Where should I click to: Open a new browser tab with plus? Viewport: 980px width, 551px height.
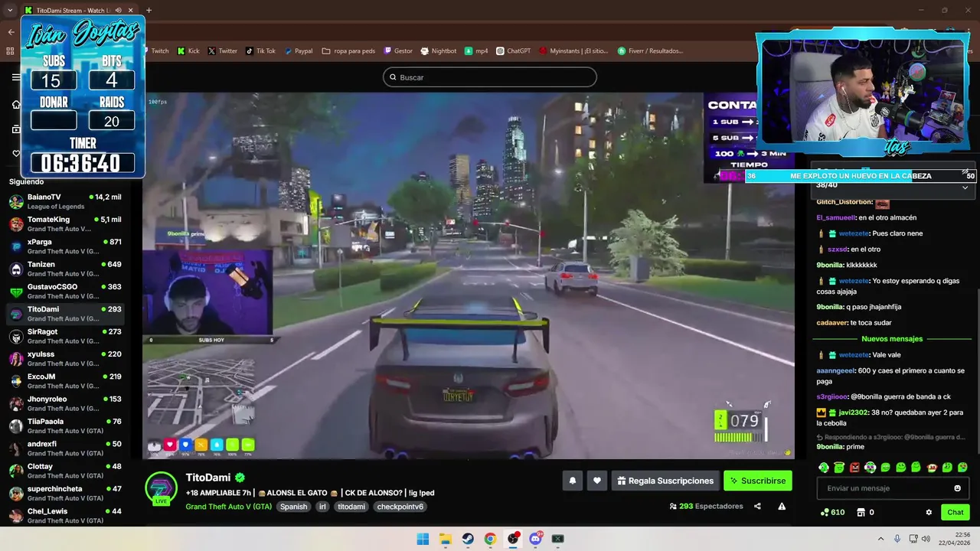[x=149, y=10]
